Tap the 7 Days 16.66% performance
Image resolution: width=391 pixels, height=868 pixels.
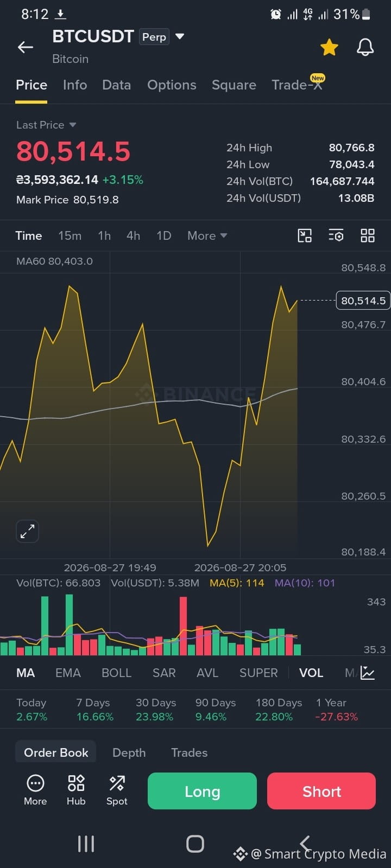pos(94,710)
